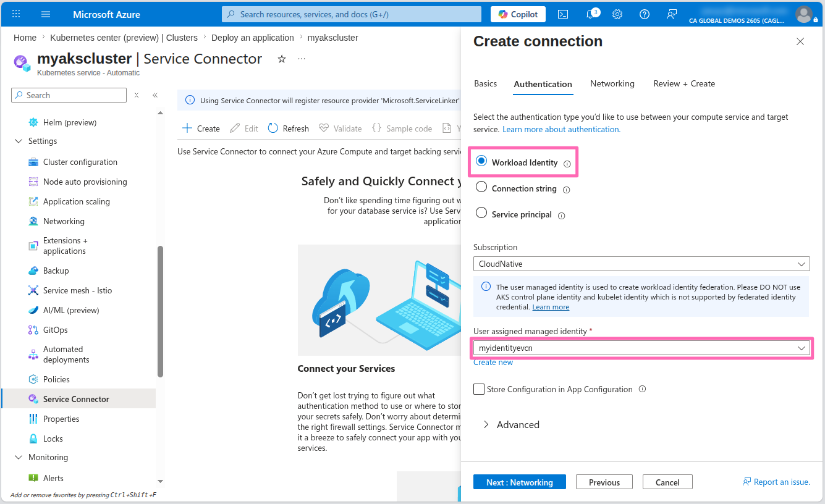The image size is (825, 504).
Task: Go to Home breadcrumb
Action: click(25, 38)
